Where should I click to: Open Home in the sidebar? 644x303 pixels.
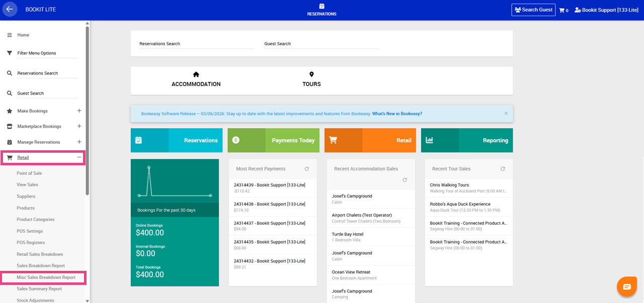click(x=23, y=35)
